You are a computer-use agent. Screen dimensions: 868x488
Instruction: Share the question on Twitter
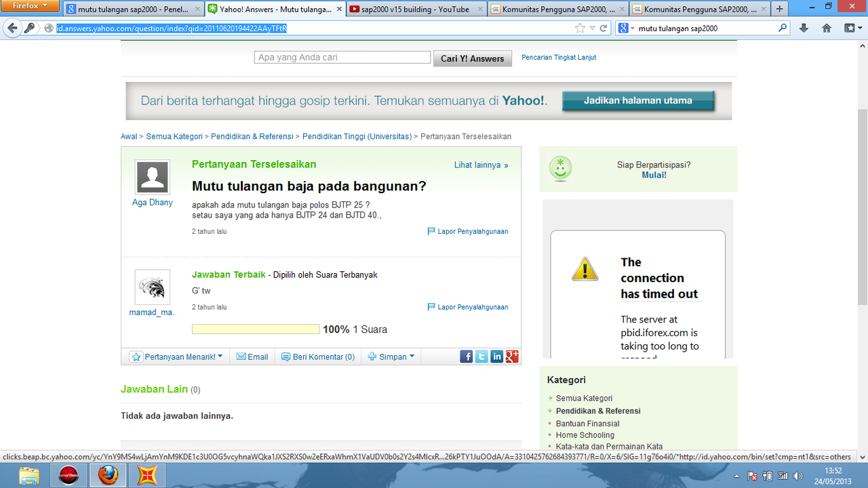point(481,357)
